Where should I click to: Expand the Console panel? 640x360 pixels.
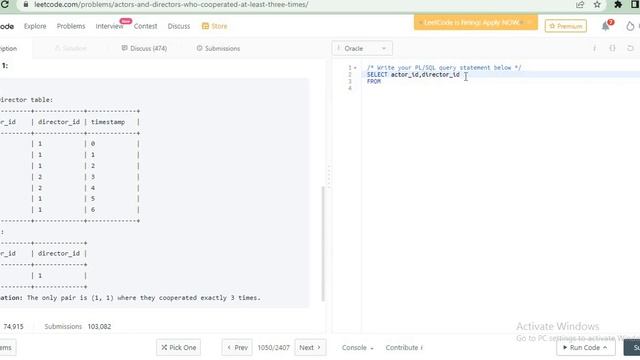pos(358,347)
